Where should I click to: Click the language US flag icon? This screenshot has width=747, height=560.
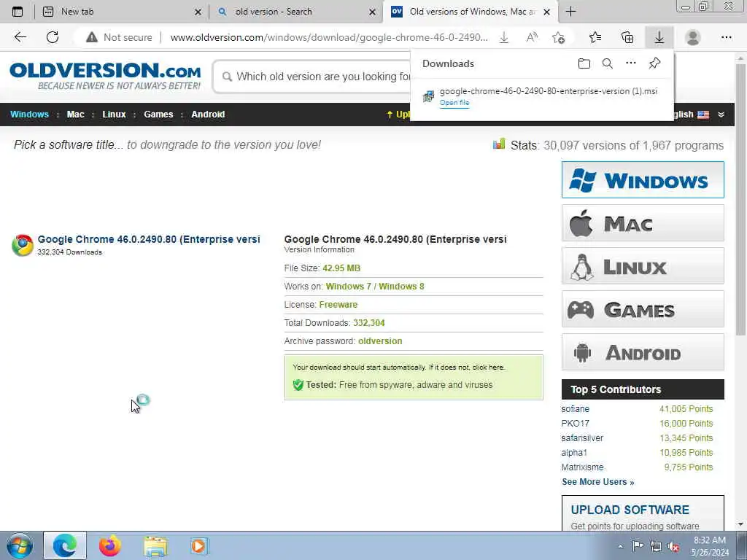tap(703, 114)
